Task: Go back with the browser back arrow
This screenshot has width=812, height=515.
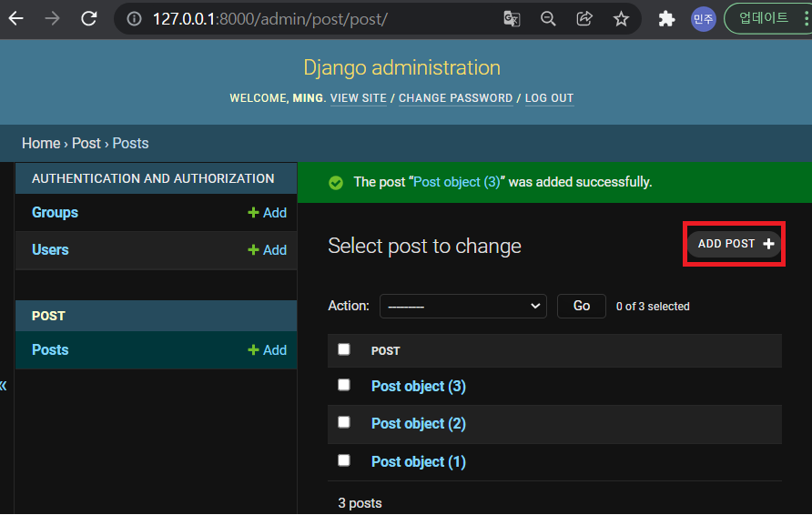Action: [x=16, y=19]
